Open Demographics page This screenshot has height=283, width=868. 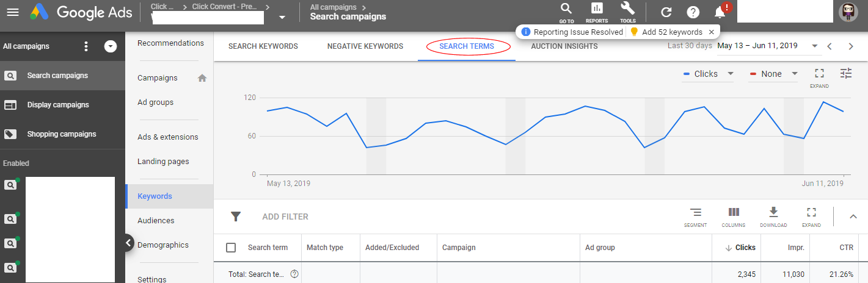(163, 245)
